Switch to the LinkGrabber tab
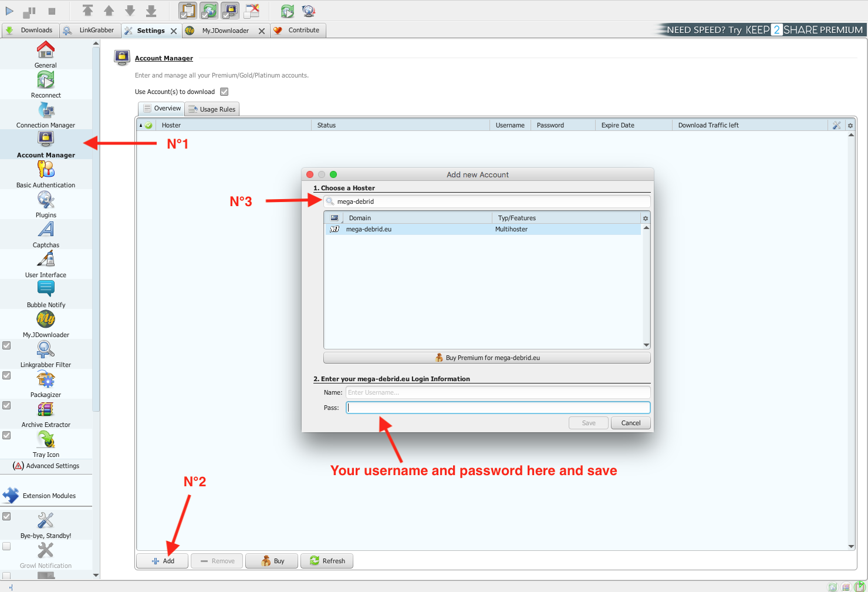868x592 pixels. [90, 30]
